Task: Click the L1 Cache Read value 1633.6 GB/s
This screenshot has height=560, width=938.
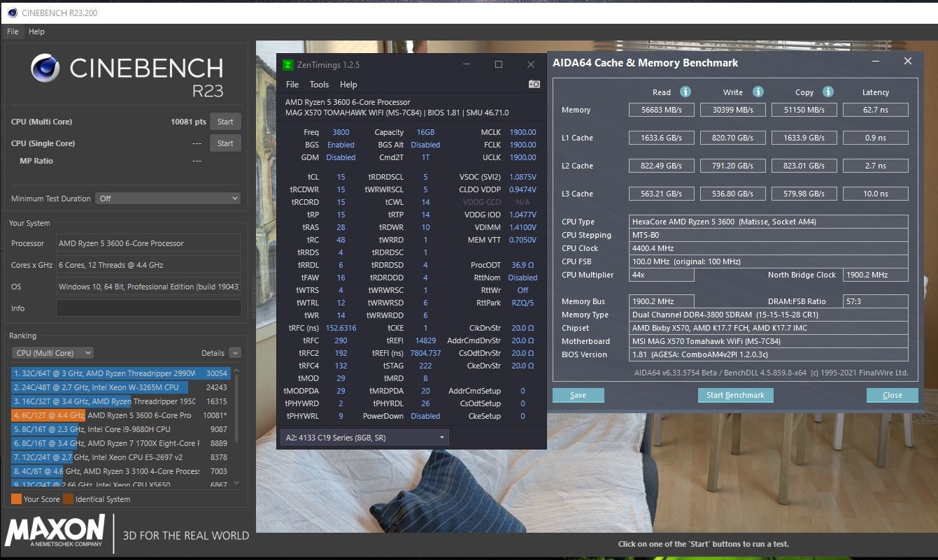Action: [x=661, y=138]
